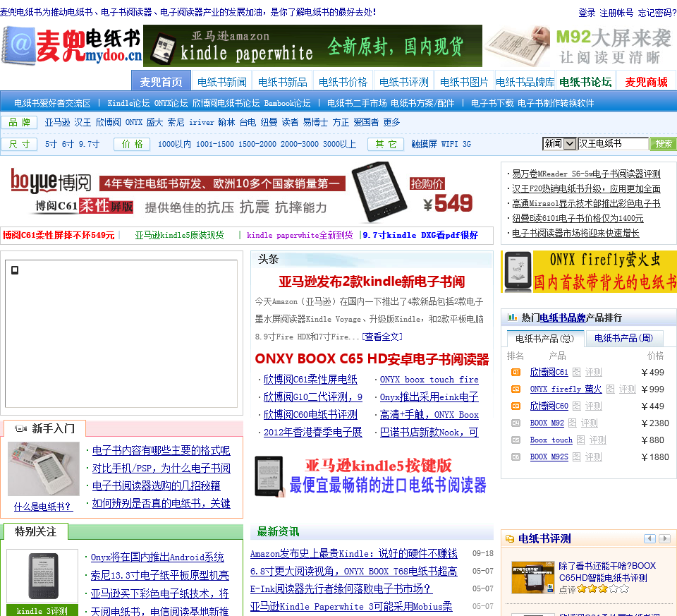
Task: Select the 电纸书产品(总) ranking tab
Action: pyautogui.click(x=545, y=339)
